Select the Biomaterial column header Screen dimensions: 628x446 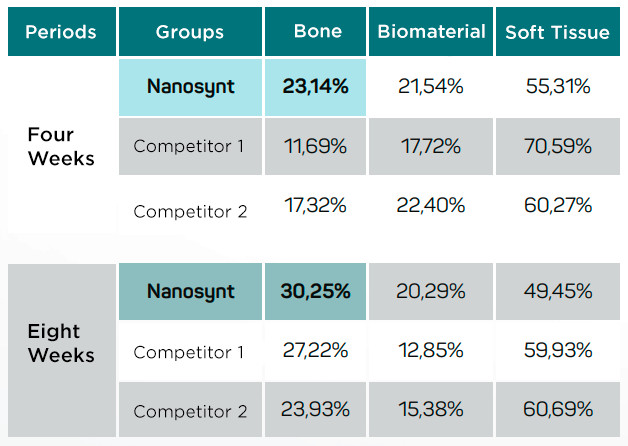(x=430, y=32)
